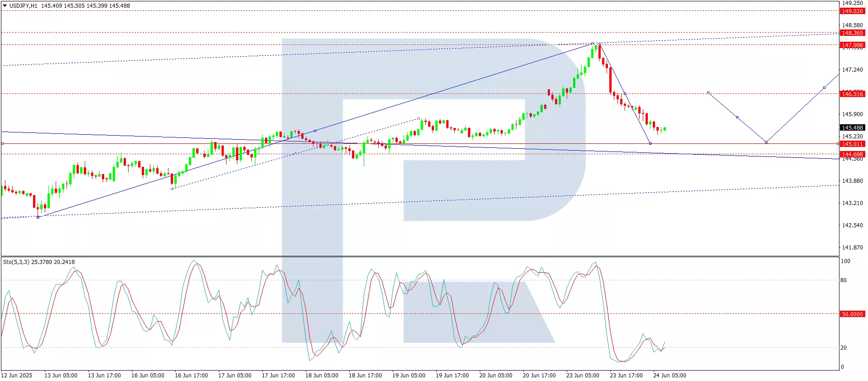Click the 147.998 resistance level label
Image resolution: width=868 pixels, height=381 pixels.
pyautogui.click(x=852, y=45)
